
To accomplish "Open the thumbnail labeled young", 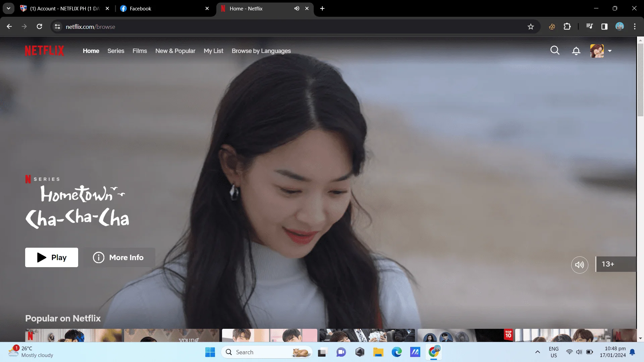I will pyautogui.click(x=171, y=335).
